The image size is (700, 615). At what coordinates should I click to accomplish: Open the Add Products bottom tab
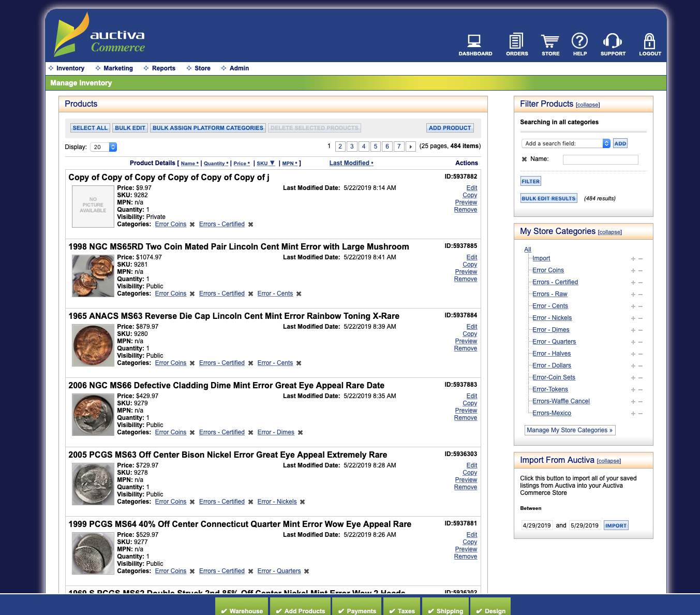click(x=300, y=607)
